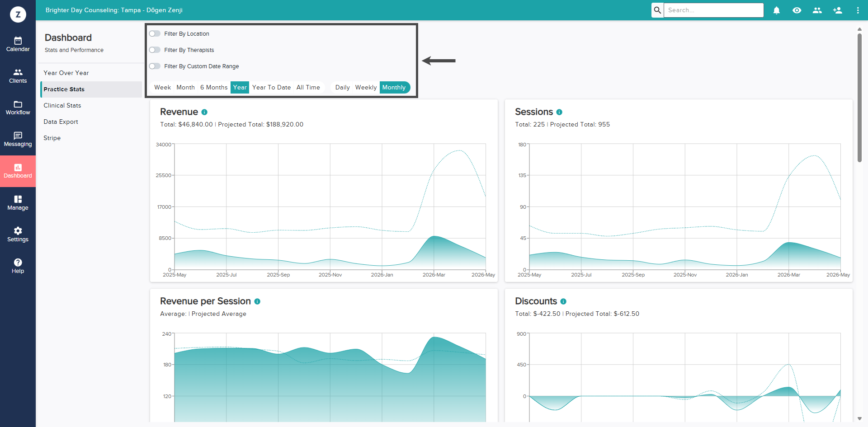Click the add person icon in header
The height and width of the screenshot is (427, 868).
(837, 10)
